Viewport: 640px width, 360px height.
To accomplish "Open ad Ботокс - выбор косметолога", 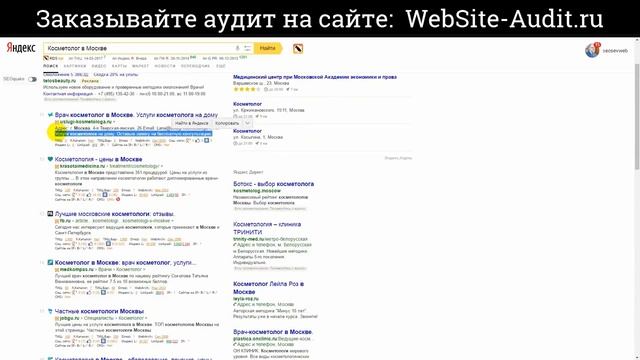I will (x=273, y=184).
